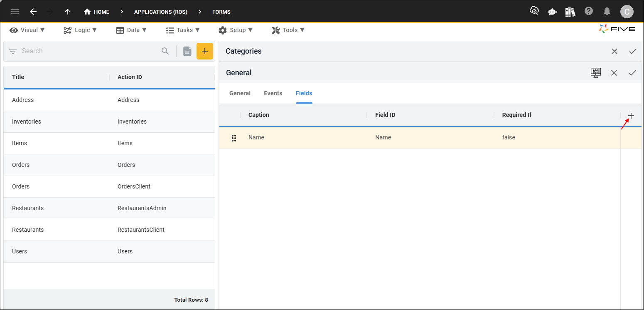644x310 pixels.
Task: Open the documentation books icon
Action: (570, 12)
